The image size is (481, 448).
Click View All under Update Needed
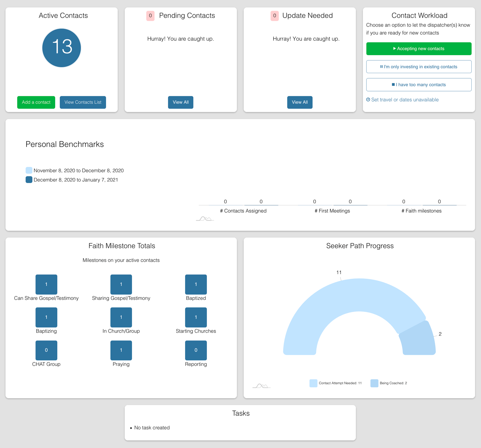tap(300, 102)
